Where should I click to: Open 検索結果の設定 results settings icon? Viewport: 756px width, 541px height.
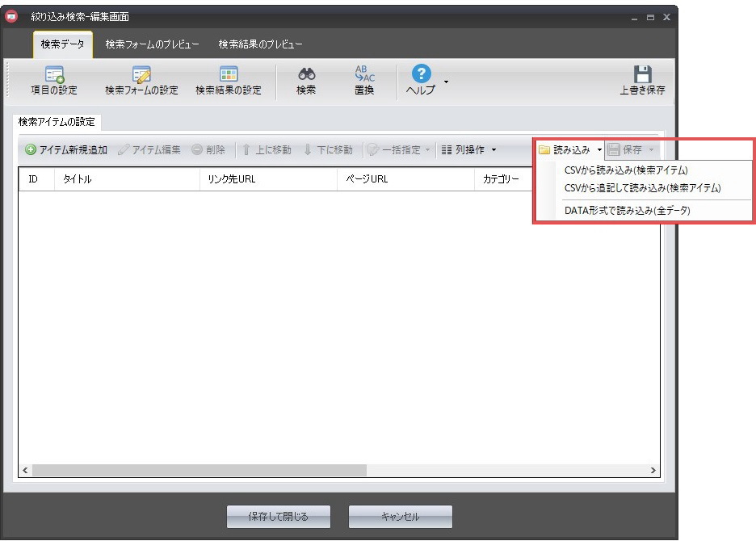click(x=229, y=75)
